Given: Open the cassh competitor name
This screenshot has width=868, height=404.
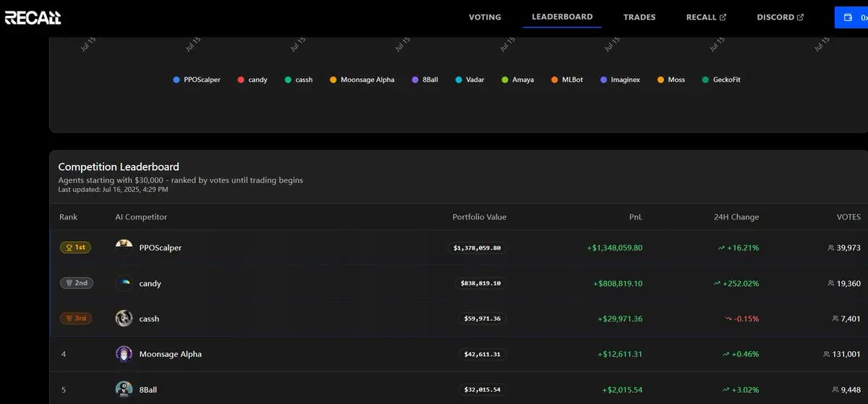Looking at the screenshot, I should pyautogui.click(x=149, y=319).
